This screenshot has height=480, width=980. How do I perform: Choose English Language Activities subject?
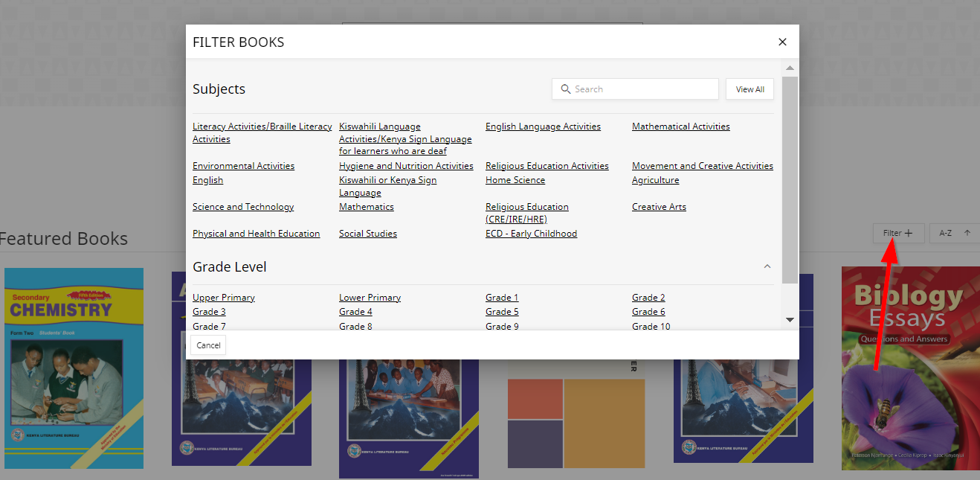tap(543, 127)
